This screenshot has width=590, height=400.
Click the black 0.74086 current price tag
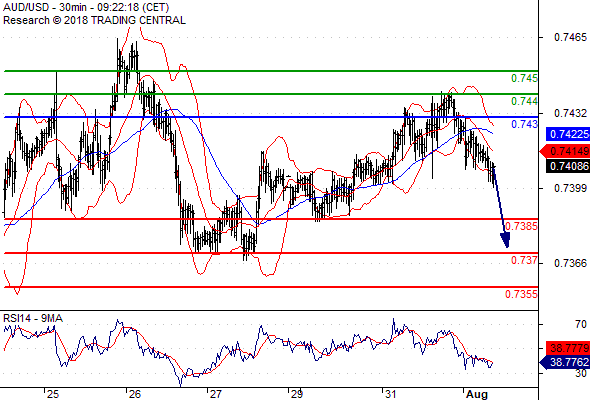568,166
